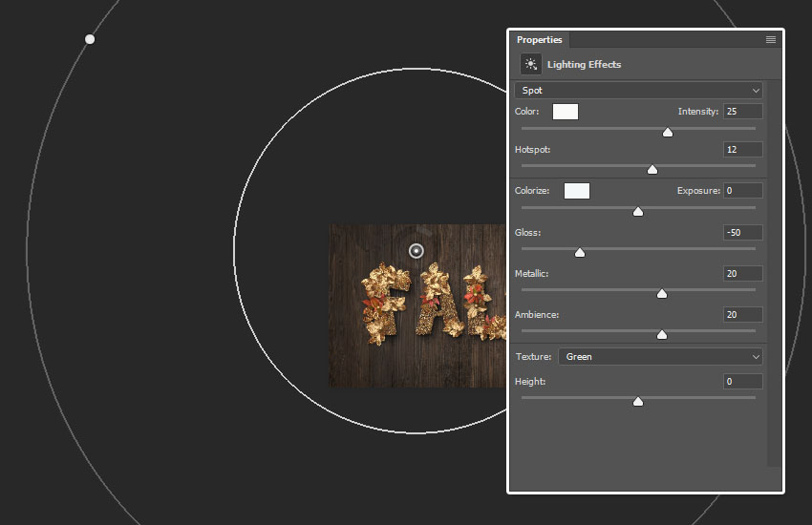Open the Colorize color swatch

point(577,191)
